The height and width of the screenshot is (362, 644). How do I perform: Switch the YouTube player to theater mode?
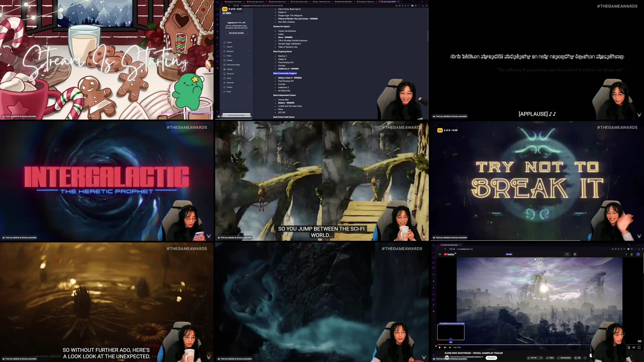coord(634,348)
